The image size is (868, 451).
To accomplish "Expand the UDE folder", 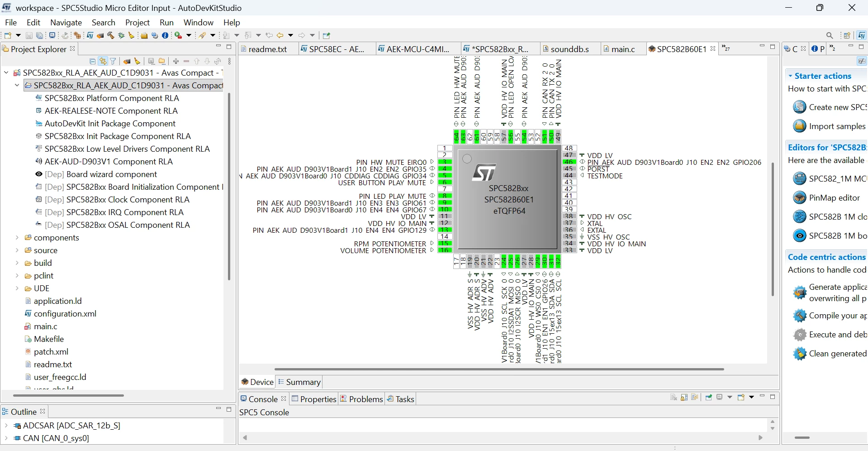I will (x=17, y=288).
